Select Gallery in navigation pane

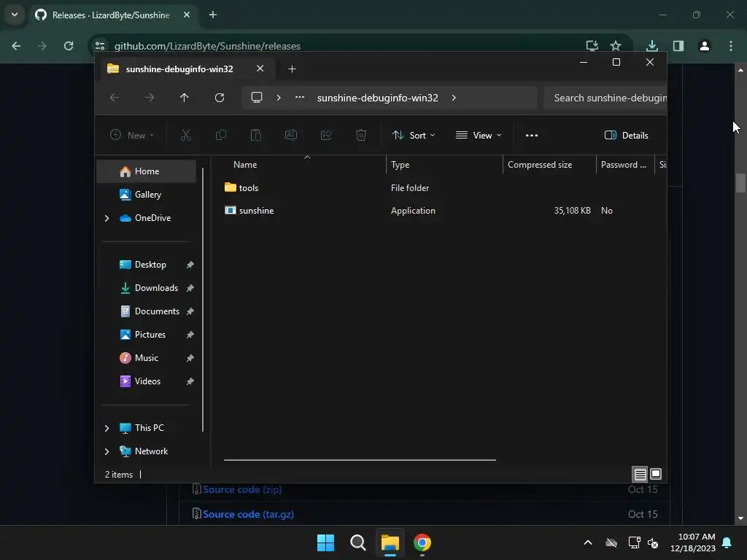(146, 195)
